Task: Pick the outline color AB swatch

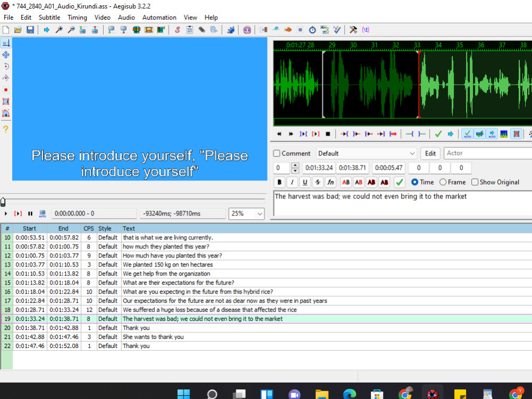Action: [x=371, y=182]
